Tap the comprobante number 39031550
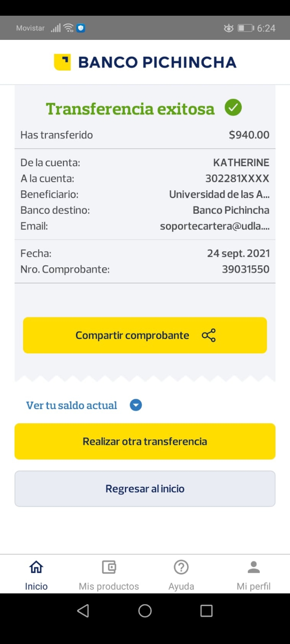The image size is (290, 644). pyautogui.click(x=246, y=269)
